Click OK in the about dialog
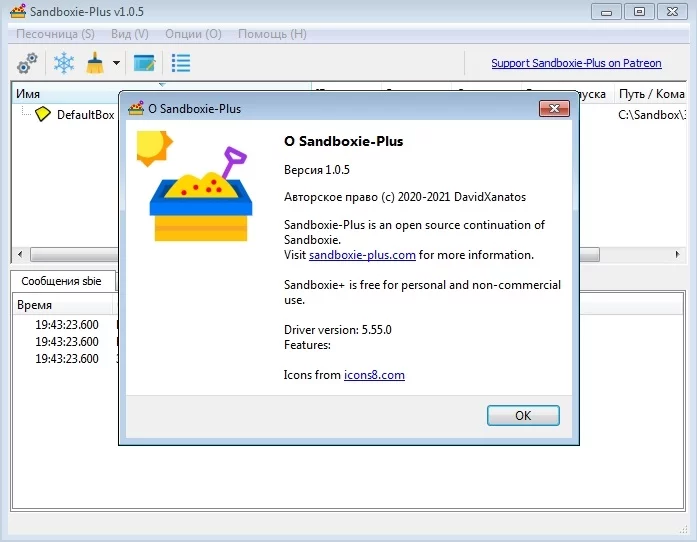 tap(523, 415)
